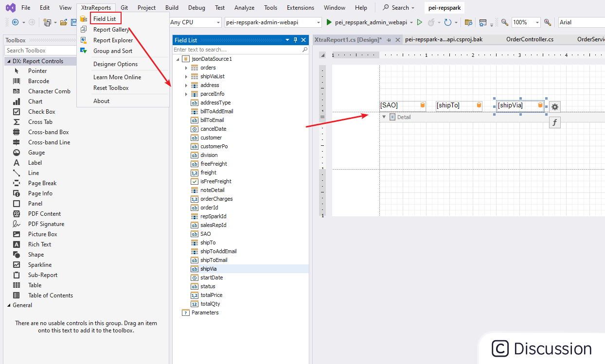Collapse the DX: Report Controls group
The height and width of the screenshot is (364, 605).
pyautogui.click(x=8, y=61)
